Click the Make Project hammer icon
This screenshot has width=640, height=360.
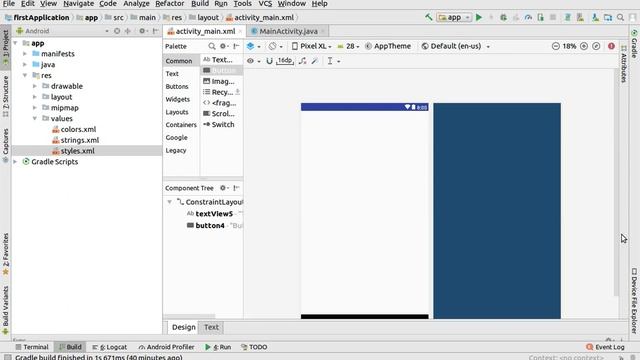point(429,17)
